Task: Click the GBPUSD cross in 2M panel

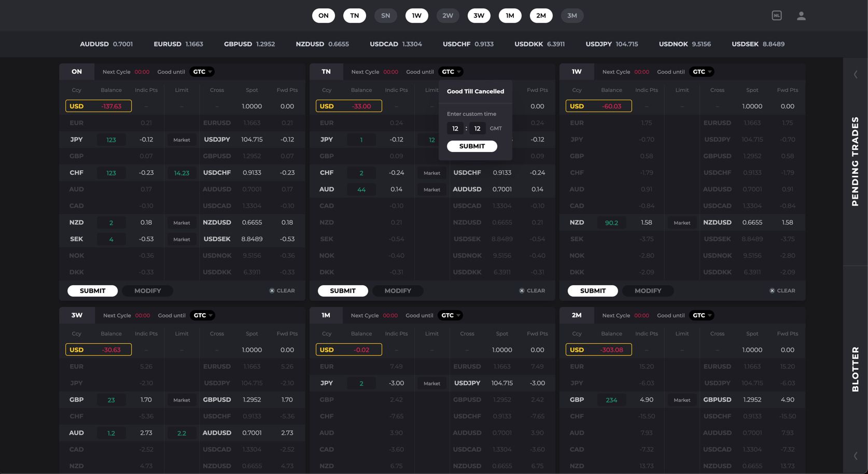Action: (x=717, y=400)
